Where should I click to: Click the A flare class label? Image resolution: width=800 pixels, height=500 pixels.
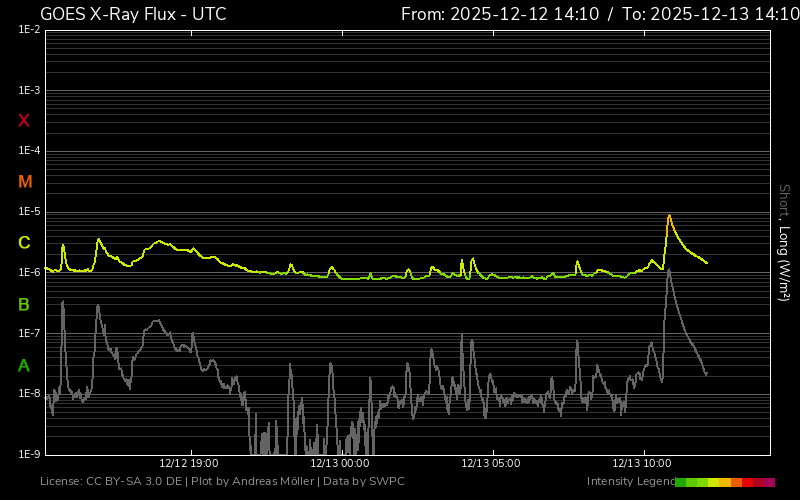(x=25, y=366)
